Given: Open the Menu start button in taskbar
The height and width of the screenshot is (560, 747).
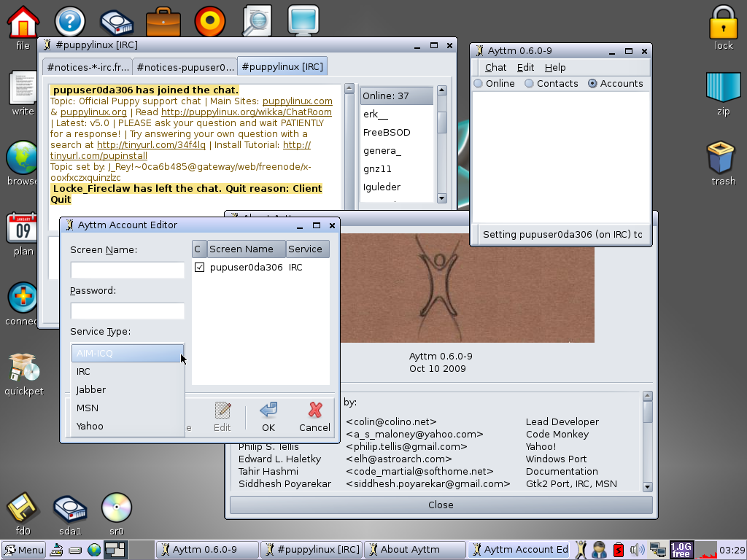Looking at the screenshot, I should point(24,550).
